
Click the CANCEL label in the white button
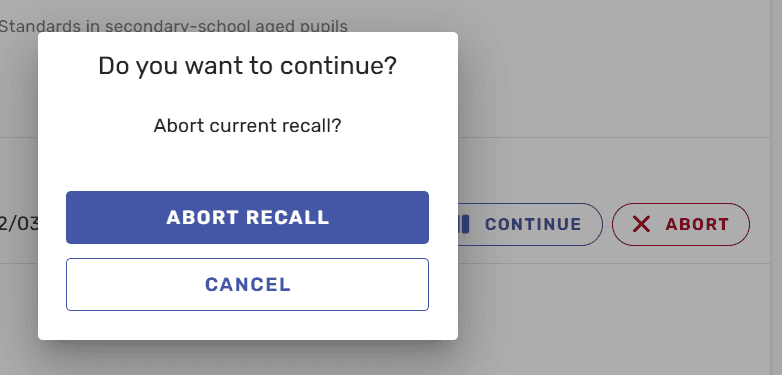pos(248,284)
